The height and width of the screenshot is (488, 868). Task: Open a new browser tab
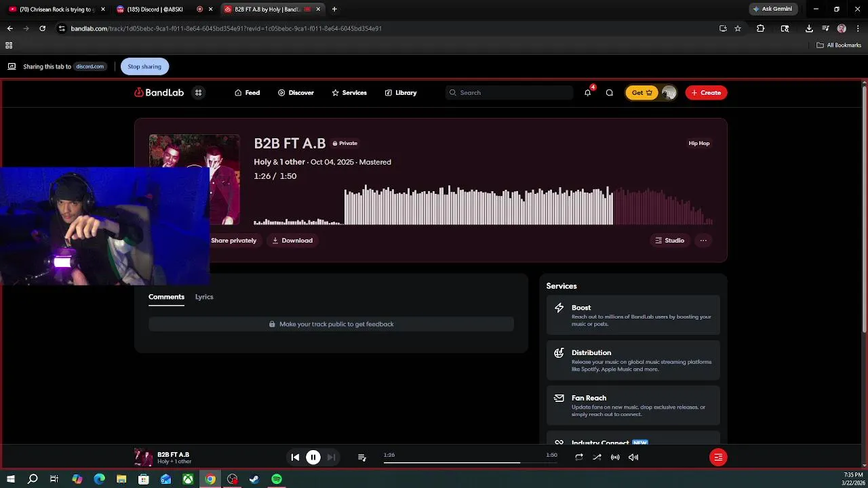point(334,9)
